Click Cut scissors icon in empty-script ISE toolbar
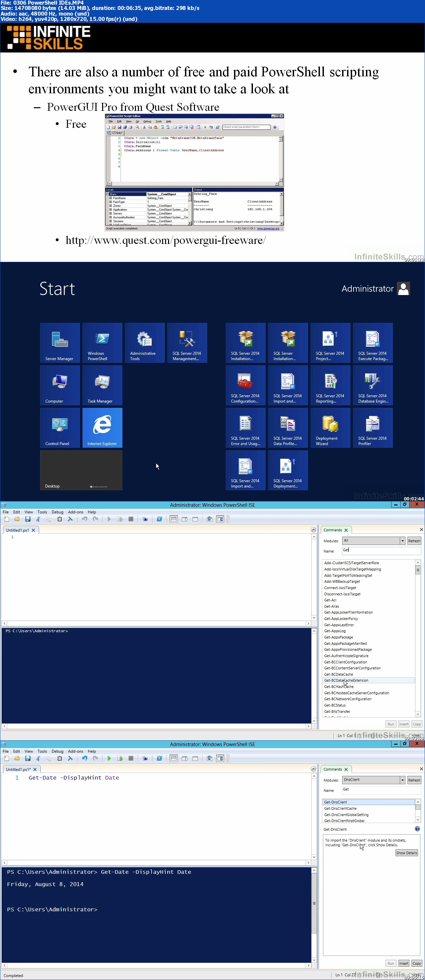This screenshot has width=425, height=980. click(x=38, y=519)
